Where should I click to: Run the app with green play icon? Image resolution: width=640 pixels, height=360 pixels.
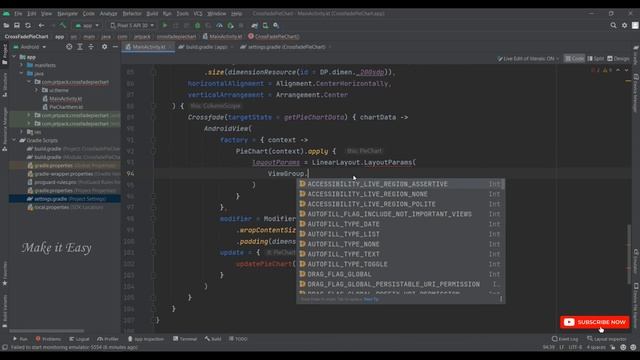(x=165, y=25)
